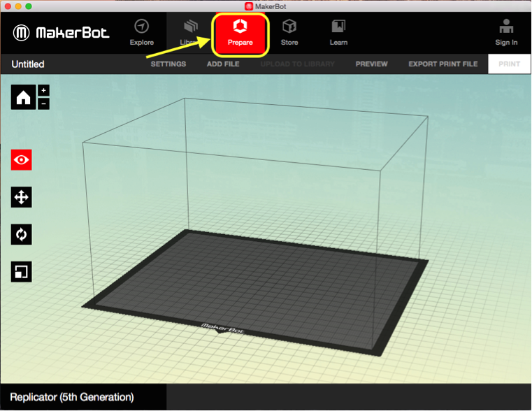Viewport: 532px width, 411px height.
Task: Open the Store tab
Action: click(289, 33)
